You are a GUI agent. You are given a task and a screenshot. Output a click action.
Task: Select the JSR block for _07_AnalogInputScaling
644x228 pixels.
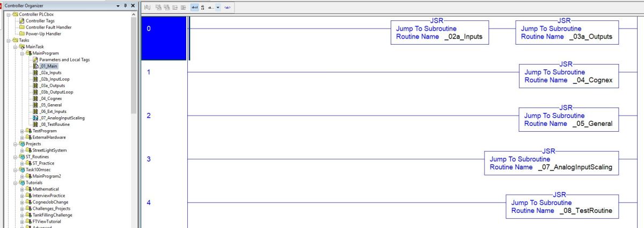[552, 163]
